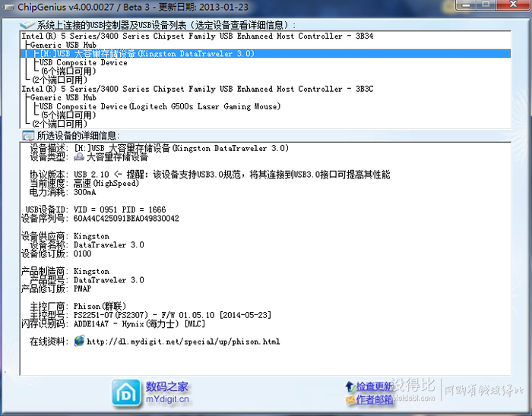Viewport: 532px width, 416px height.
Task: Click the check update arrow icon
Action: point(350,386)
